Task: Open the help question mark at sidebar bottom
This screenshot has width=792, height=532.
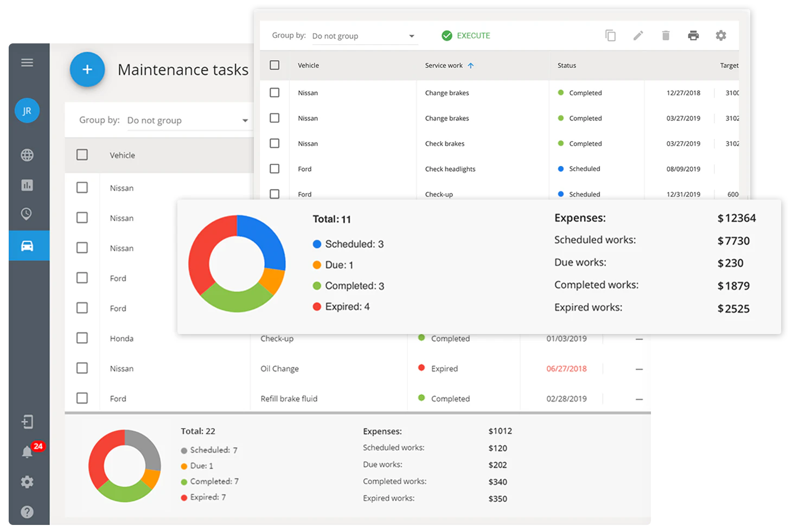Action: pos(27,511)
